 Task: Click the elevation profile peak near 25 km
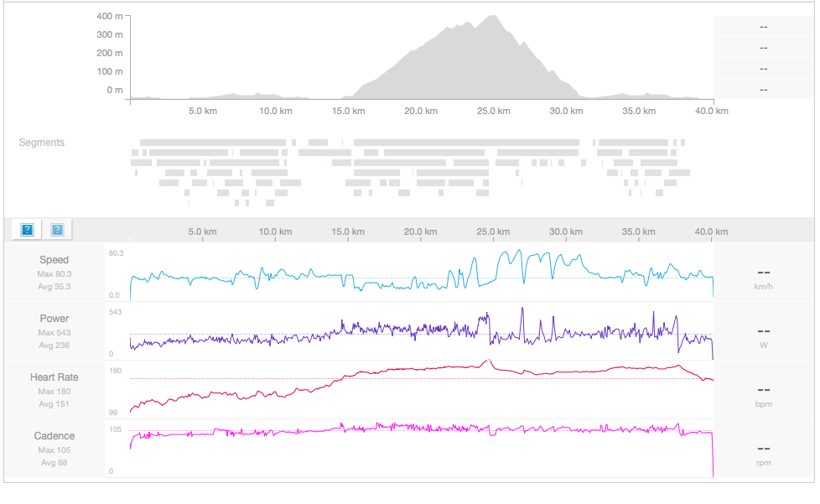pyautogui.click(x=492, y=18)
